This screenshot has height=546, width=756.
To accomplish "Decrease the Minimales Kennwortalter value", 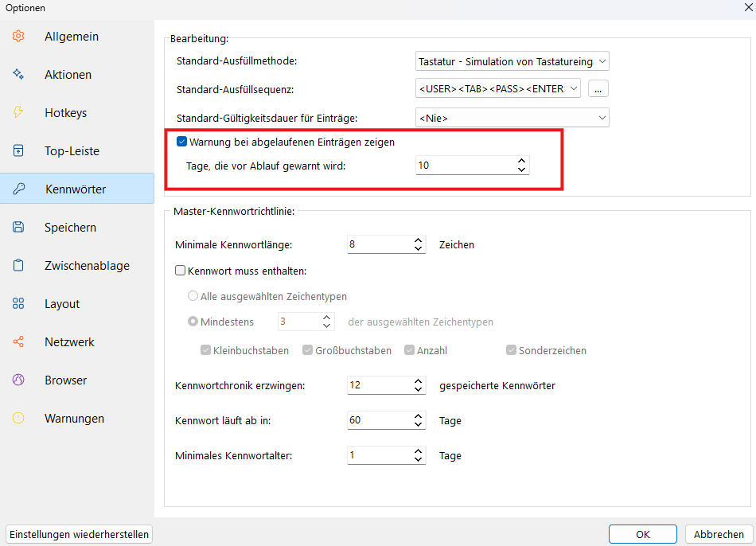I will coord(418,459).
